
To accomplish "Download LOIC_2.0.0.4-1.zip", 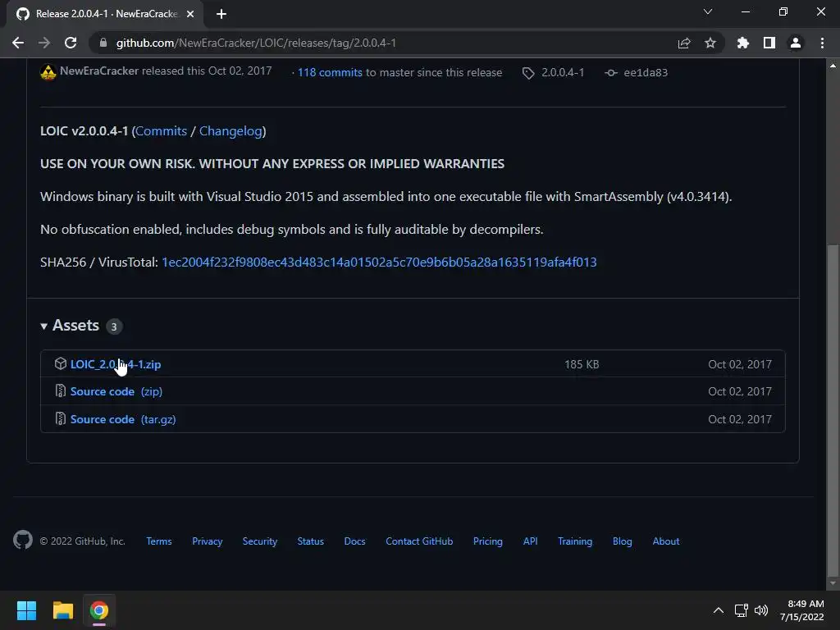I will tap(116, 364).
